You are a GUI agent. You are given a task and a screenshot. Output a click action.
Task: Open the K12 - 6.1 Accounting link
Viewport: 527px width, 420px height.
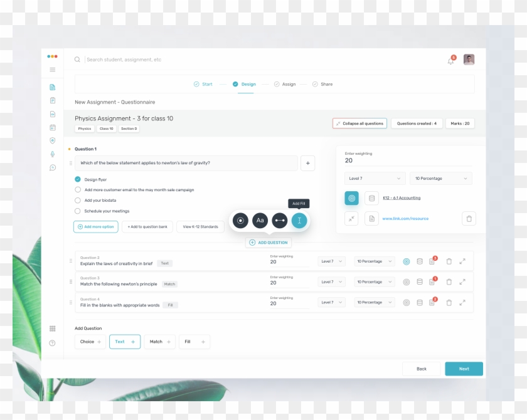point(402,198)
